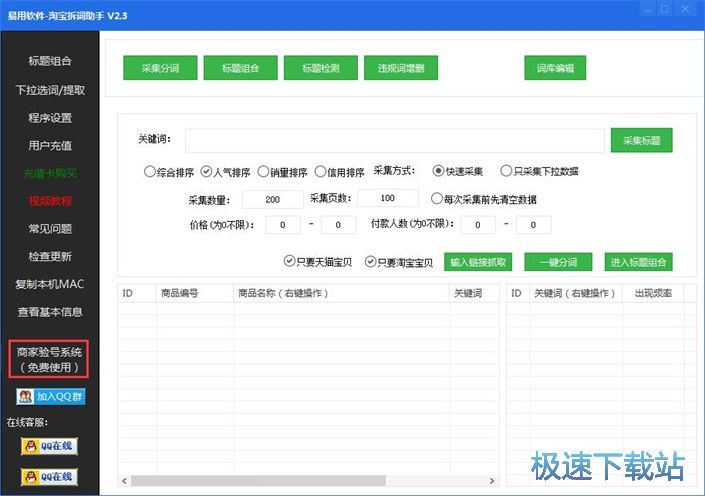Open the red 视频教程 link

(49, 201)
